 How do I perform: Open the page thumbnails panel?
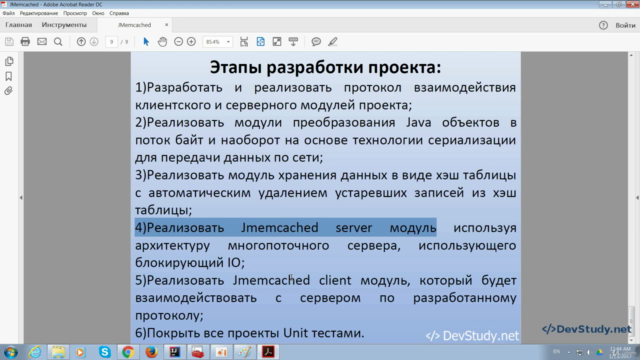click(x=9, y=61)
